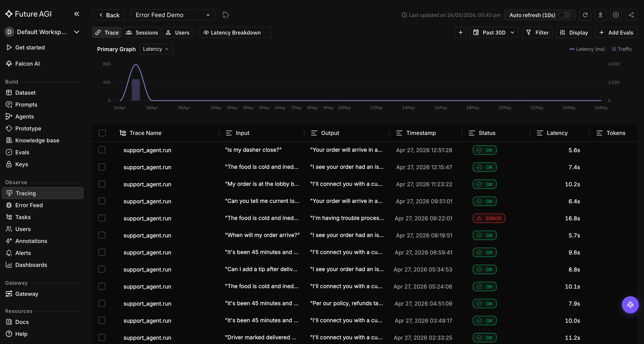Open the settings gear icon
This screenshot has height=344, width=644.
pos(616,15)
